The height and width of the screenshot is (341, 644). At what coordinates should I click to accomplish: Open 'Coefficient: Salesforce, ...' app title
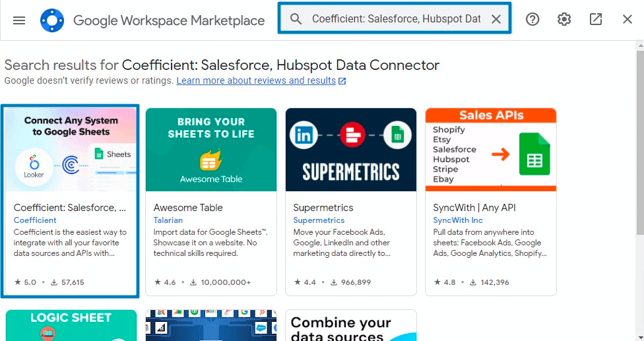pyautogui.click(x=70, y=208)
